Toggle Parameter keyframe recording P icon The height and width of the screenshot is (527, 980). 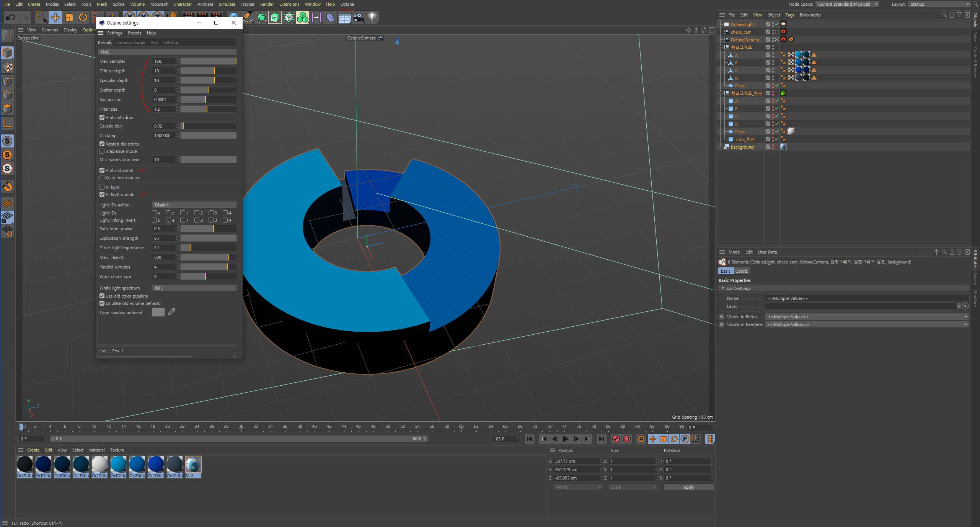click(685, 439)
